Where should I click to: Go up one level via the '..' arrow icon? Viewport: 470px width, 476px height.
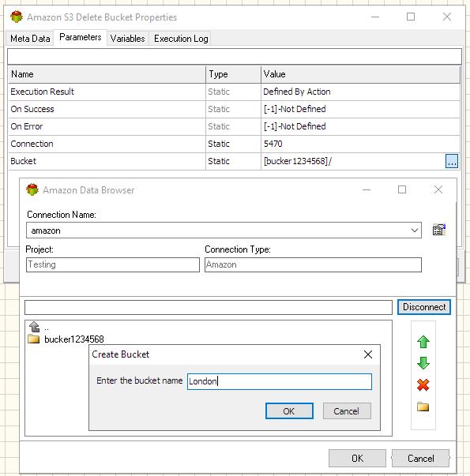pyautogui.click(x=34, y=327)
